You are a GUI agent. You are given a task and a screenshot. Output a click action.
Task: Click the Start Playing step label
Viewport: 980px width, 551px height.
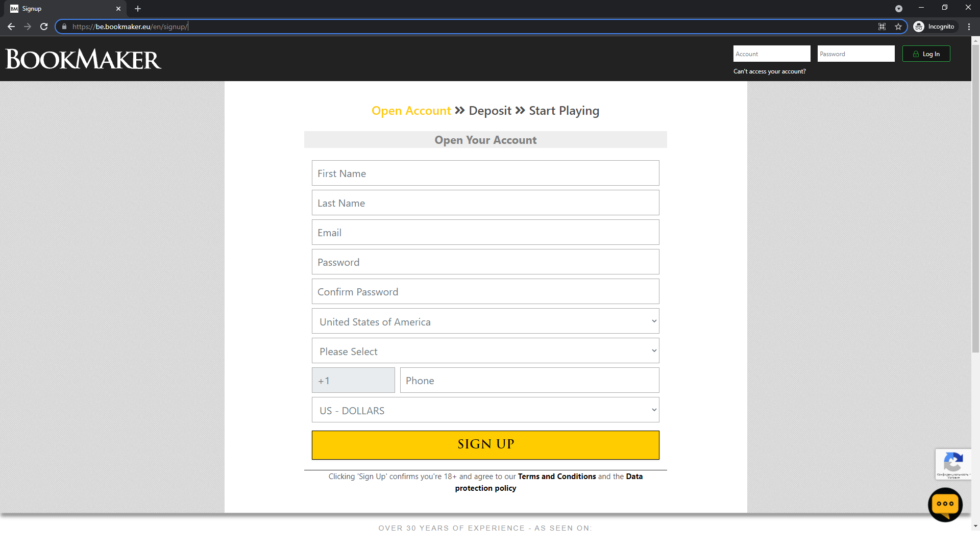(x=564, y=111)
